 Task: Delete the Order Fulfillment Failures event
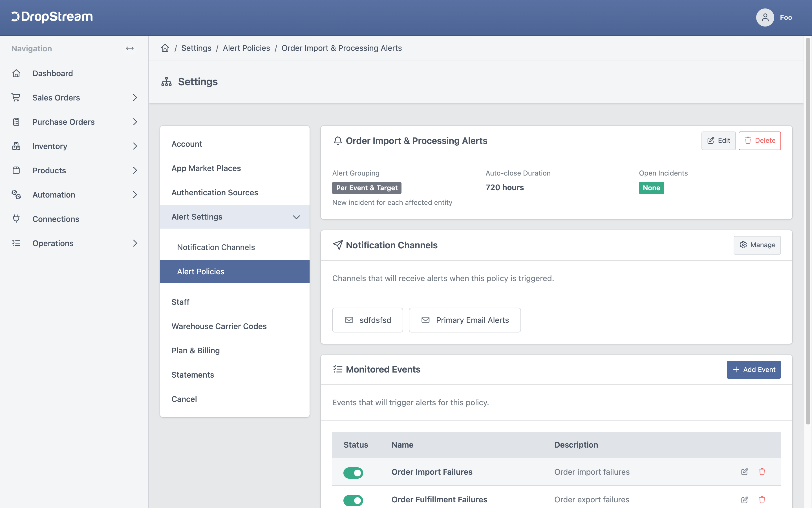point(762,500)
